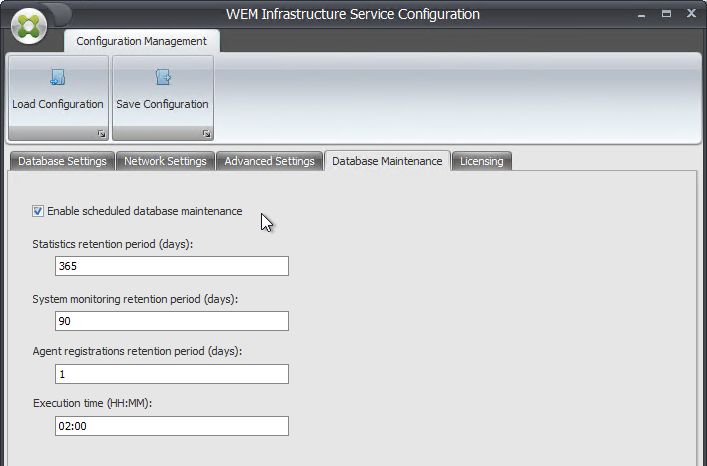Click 'System monitoring retention period (days):' label
Image resolution: width=707 pixels, height=466 pixels.
[x=135, y=299]
